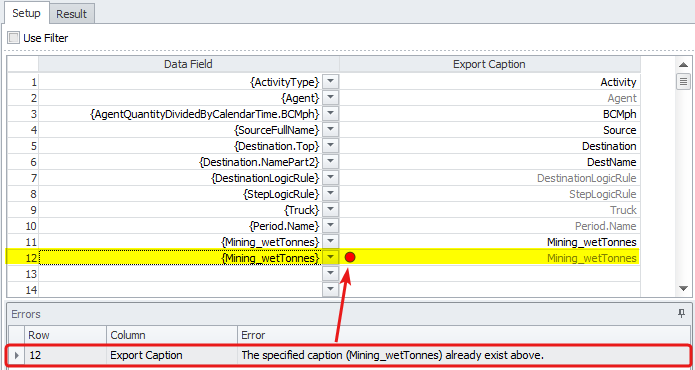Open dropdown for {Agent} data field
This screenshot has height=370, width=695.
[330, 98]
